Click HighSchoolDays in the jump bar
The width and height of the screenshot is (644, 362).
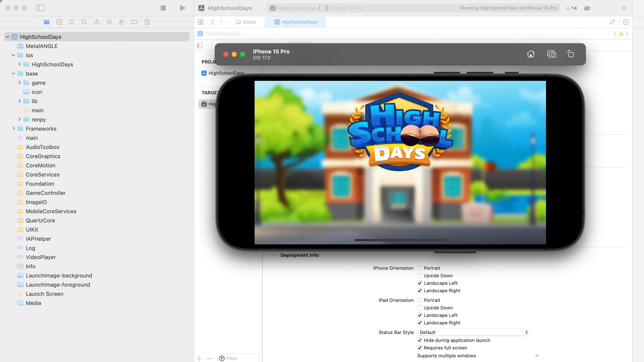pyautogui.click(x=219, y=34)
